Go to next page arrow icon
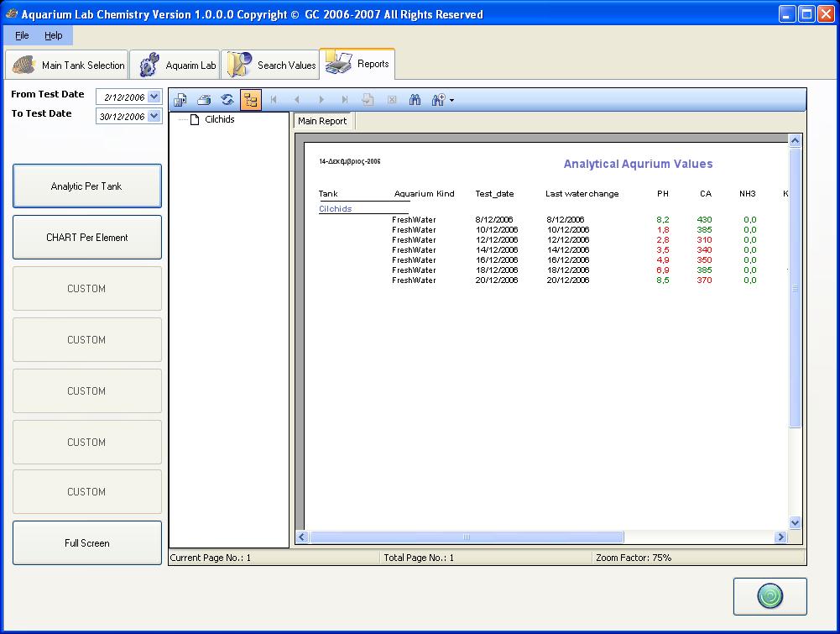 321,100
